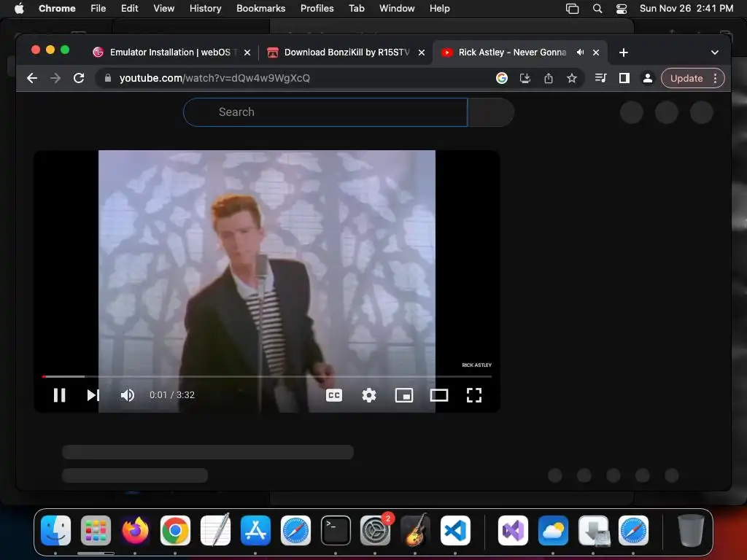Toggle Chrome side panel
This screenshot has width=747, height=560.
[x=624, y=78]
